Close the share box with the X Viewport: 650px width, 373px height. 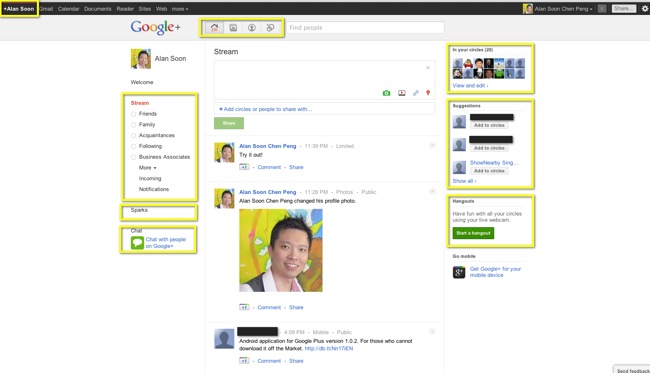428,68
